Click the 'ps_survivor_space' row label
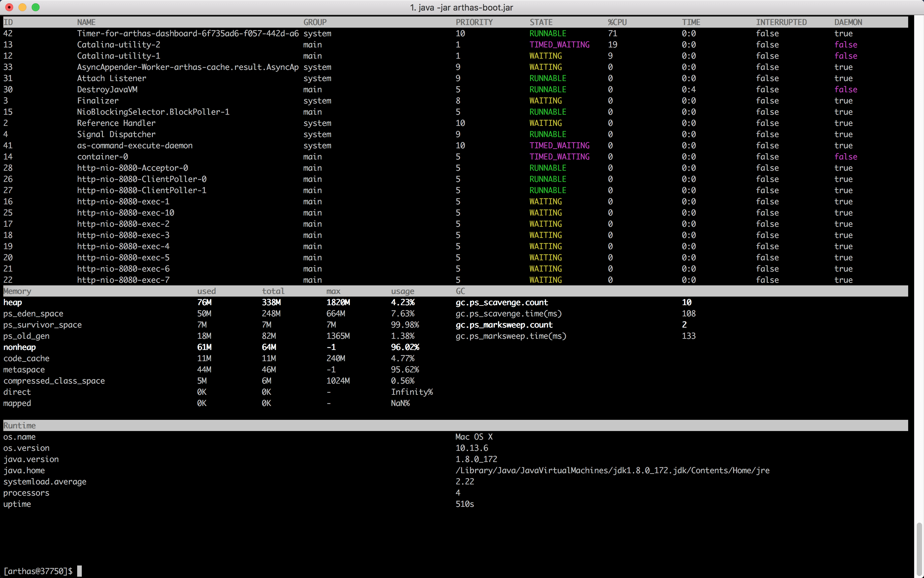924x578 pixels. [43, 325]
